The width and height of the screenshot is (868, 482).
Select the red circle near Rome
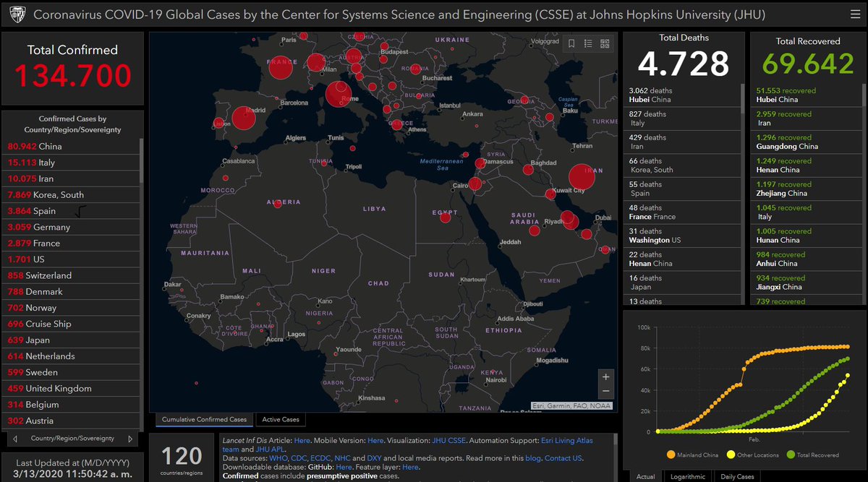click(338, 94)
